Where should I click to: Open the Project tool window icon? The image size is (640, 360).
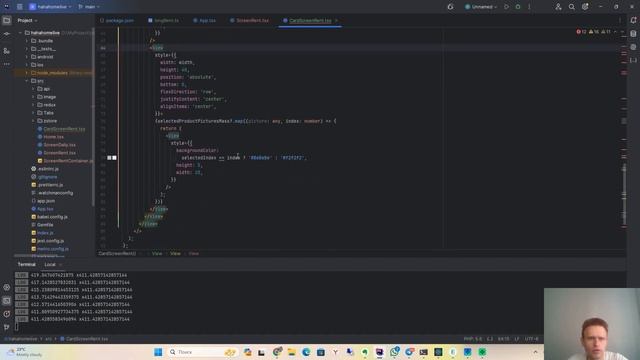(x=7, y=20)
